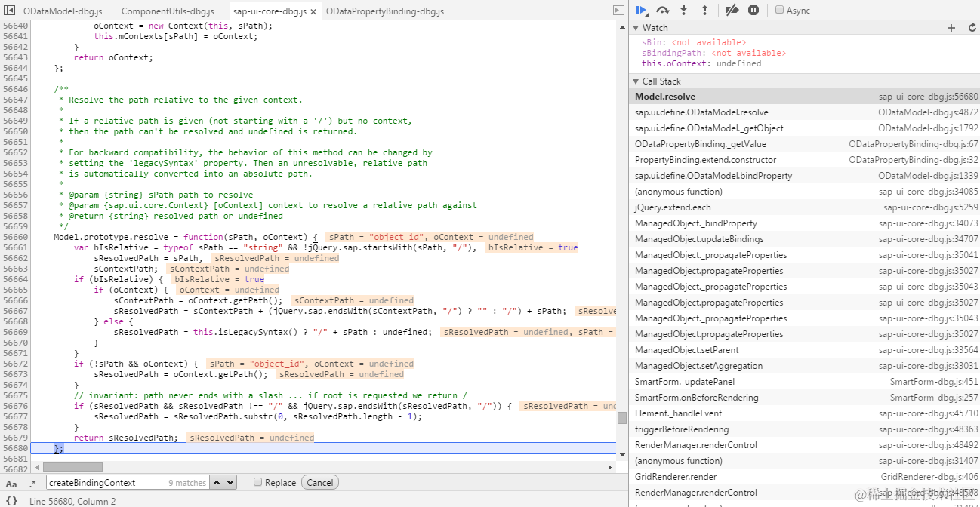The image size is (980, 507).
Task: Select jQuery.extend.each stack frame
Action: [804, 207]
